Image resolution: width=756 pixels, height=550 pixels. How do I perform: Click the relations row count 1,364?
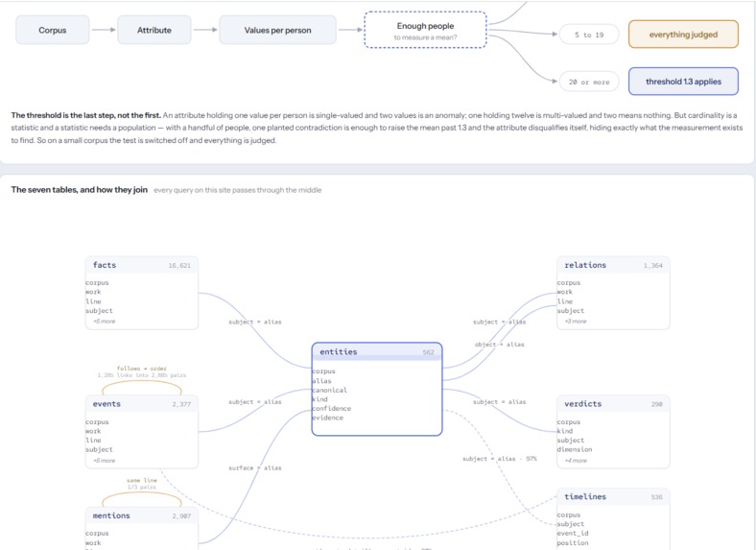click(652, 265)
